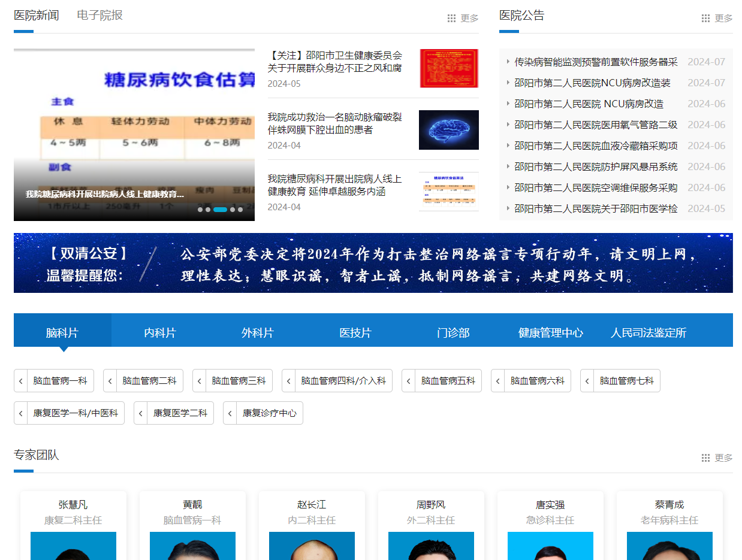Click grid icon beside 更多 in 专家团队 header
Viewport: 742px width, 560px height.
[x=706, y=458]
